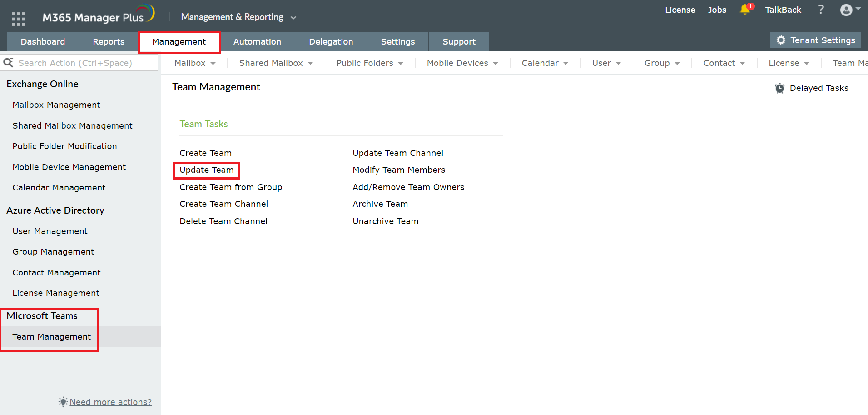This screenshot has width=868, height=415.
Task: Click the Tenant Settings gear icon
Action: click(x=781, y=40)
